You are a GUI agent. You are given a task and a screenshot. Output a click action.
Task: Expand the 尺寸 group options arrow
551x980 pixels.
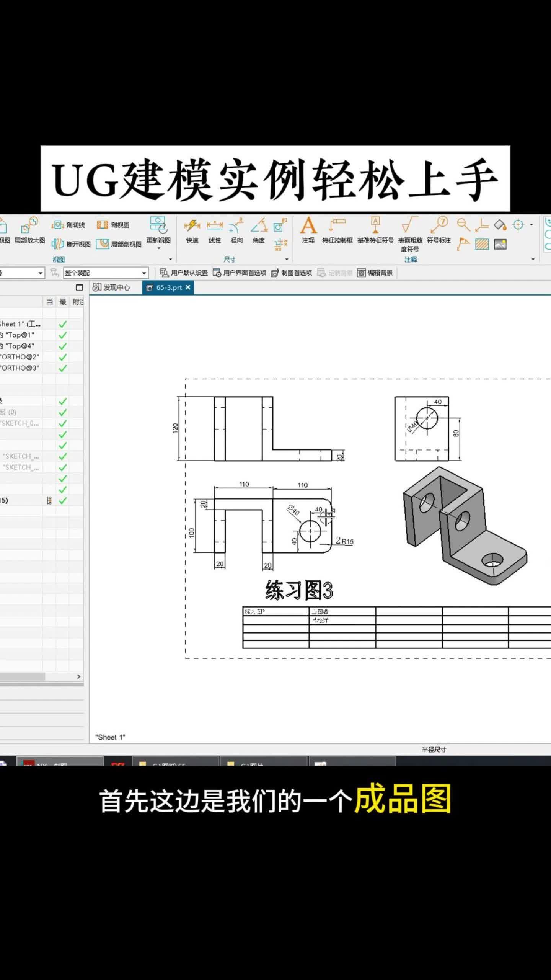point(287,260)
